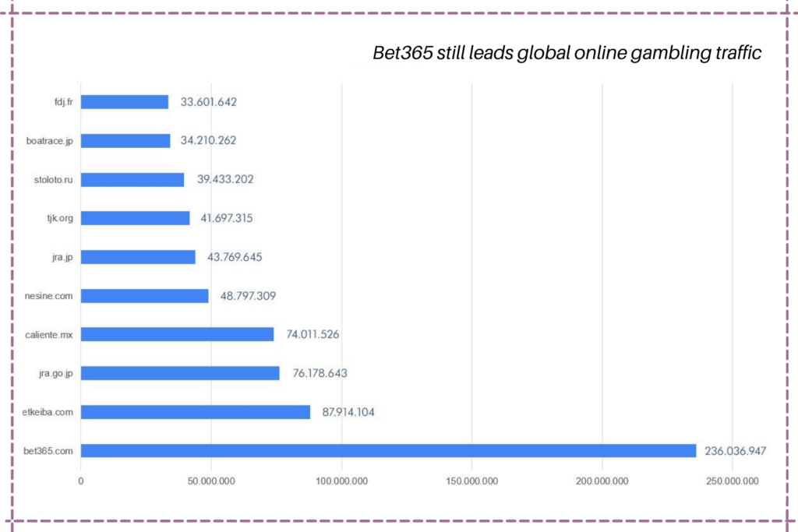This screenshot has width=798, height=532.
Task: Select the nesine.com bar
Action: [x=144, y=295]
